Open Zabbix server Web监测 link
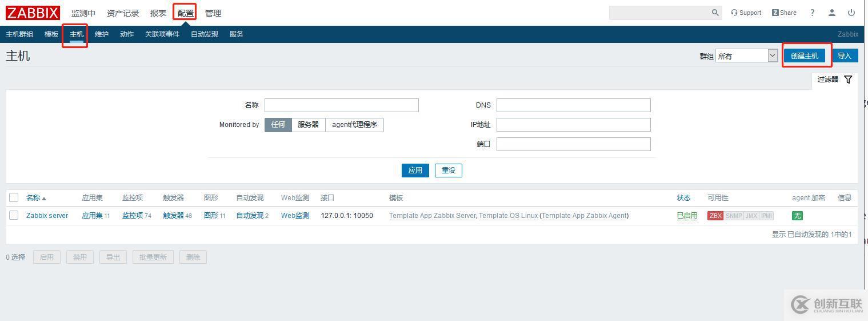Image resolution: width=868 pixels, height=321 pixels. pos(295,216)
